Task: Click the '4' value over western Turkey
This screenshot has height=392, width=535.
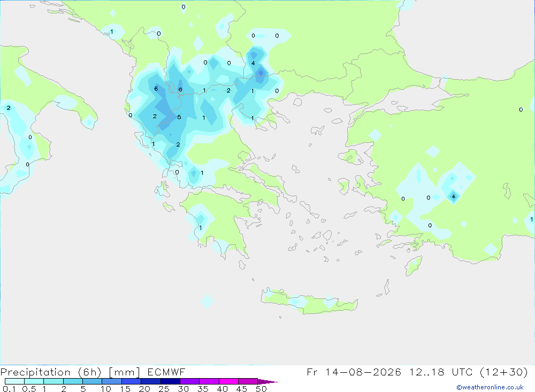Action: coord(454,196)
